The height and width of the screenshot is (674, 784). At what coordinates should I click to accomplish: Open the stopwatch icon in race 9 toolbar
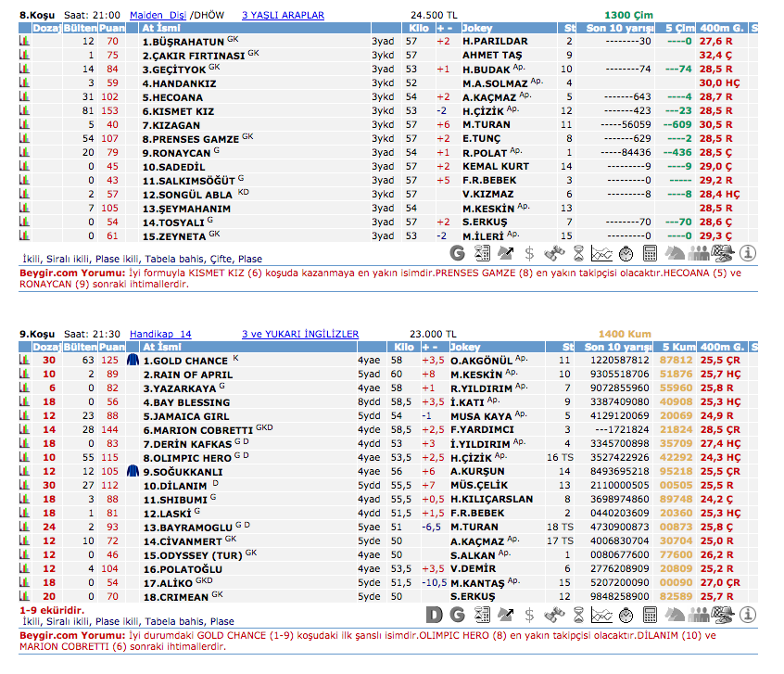click(626, 614)
